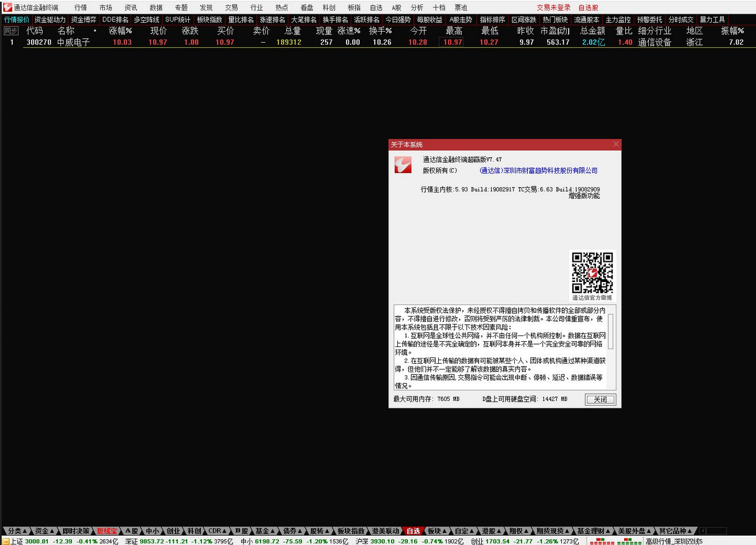Sort by the 细分行业 column header
756x545 pixels.
(655, 31)
